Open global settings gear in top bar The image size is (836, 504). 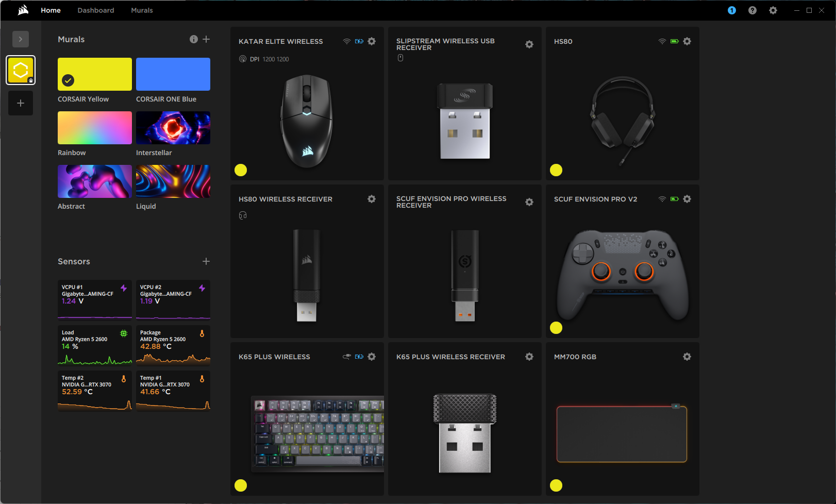point(773,10)
